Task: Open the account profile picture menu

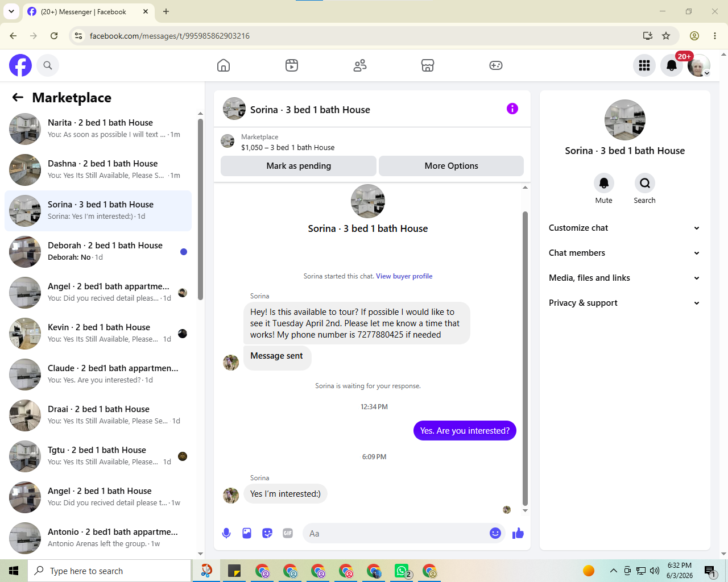Action: pyautogui.click(x=699, y=65)
